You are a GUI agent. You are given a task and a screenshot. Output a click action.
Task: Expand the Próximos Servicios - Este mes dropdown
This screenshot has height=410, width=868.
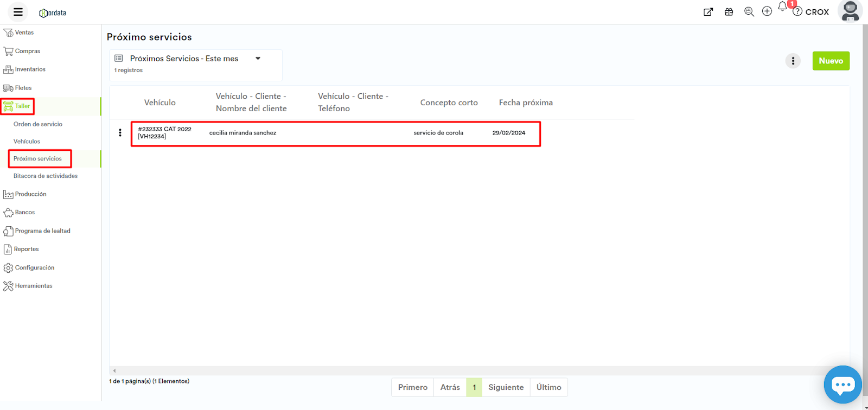(258, 59)
